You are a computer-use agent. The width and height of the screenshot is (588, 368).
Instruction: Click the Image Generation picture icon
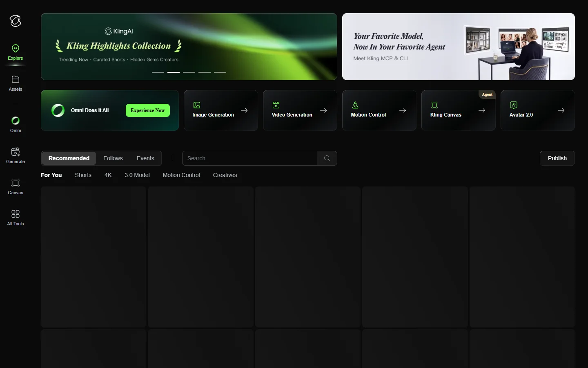pyautogui.click(x=197, y=105)
